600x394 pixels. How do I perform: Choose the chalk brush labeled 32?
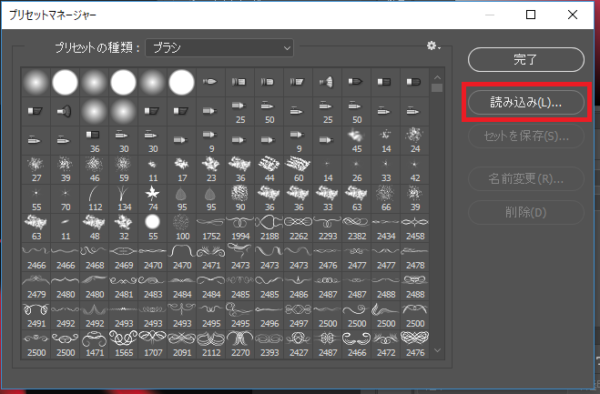124,228
